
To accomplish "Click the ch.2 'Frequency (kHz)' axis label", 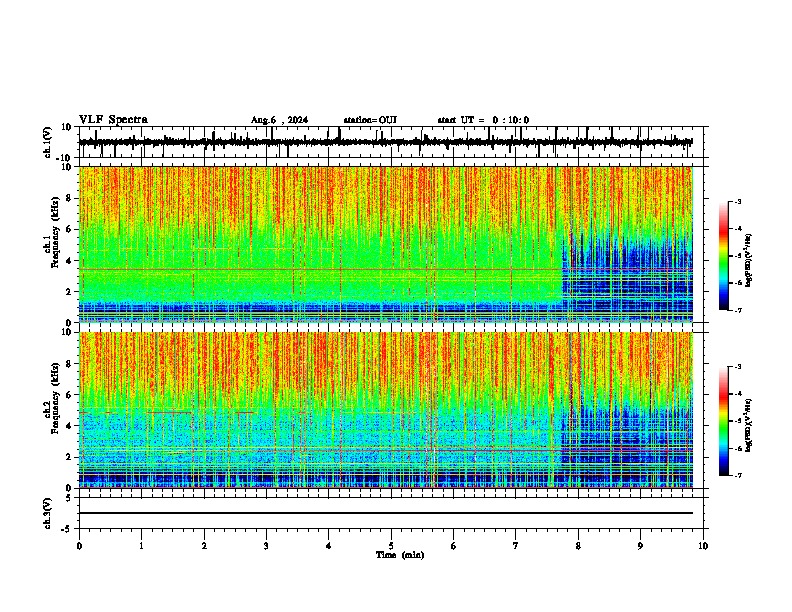I will (57, 398).
